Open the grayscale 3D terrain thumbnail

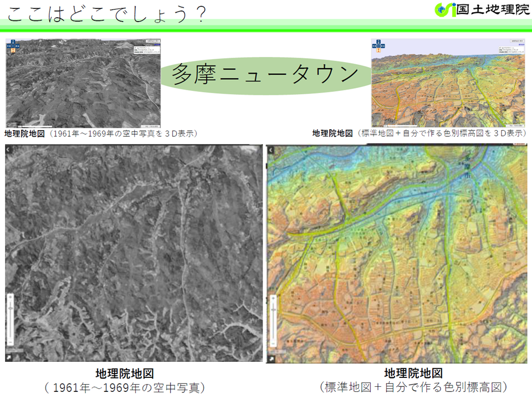[x=83, y=83]
